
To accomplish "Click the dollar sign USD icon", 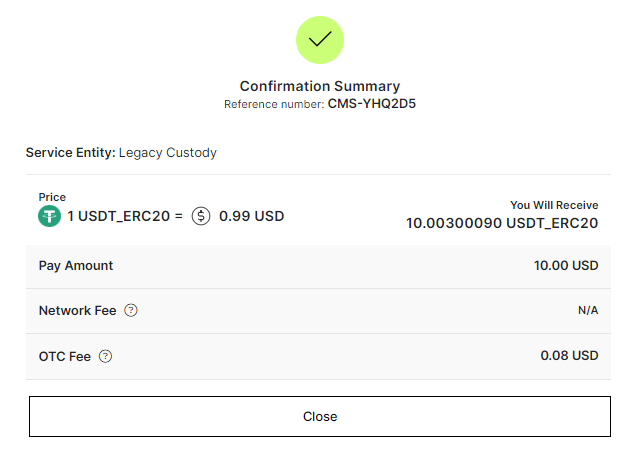I will 201,216.
